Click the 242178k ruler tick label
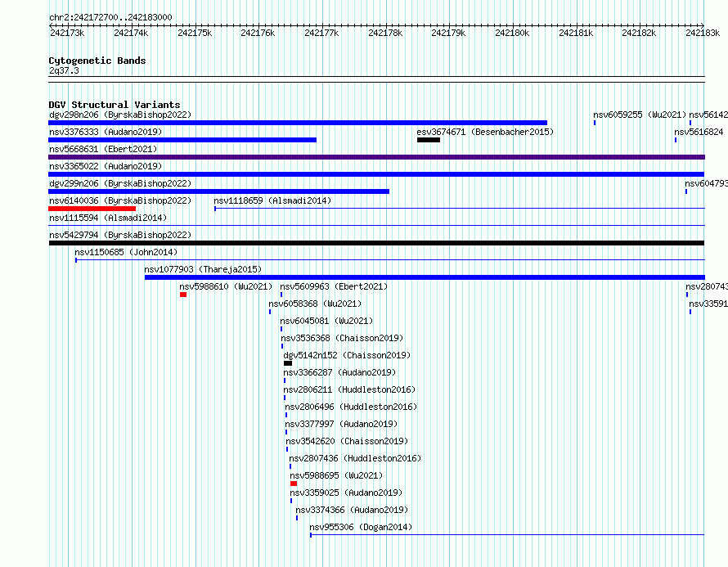 [385, 33]
